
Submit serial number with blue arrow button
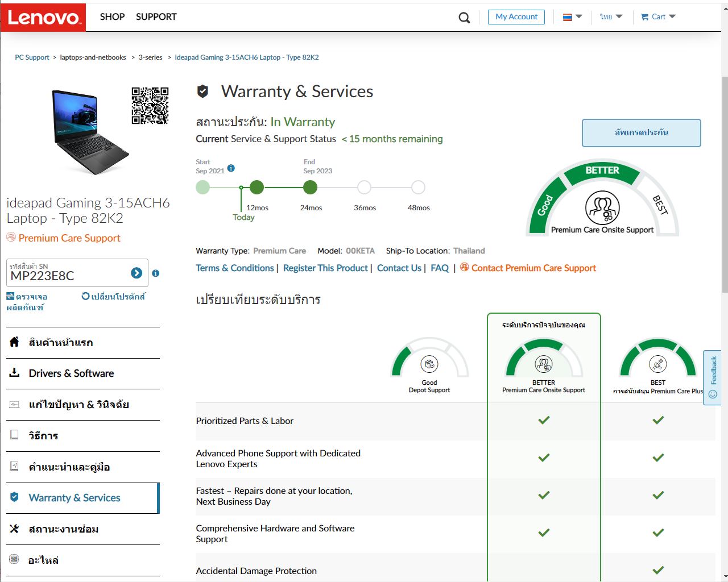click(x=136, y=273)
